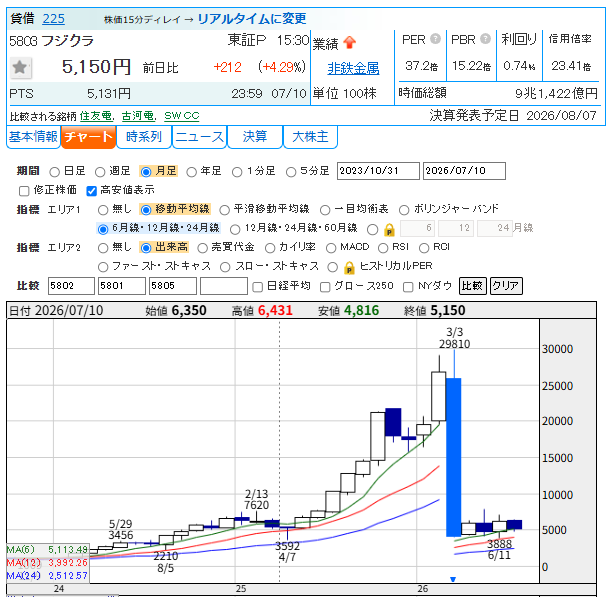Enable the 修正株価 checkbox
The height and width of the screenshot is (597, 608).
coord(24,191)
